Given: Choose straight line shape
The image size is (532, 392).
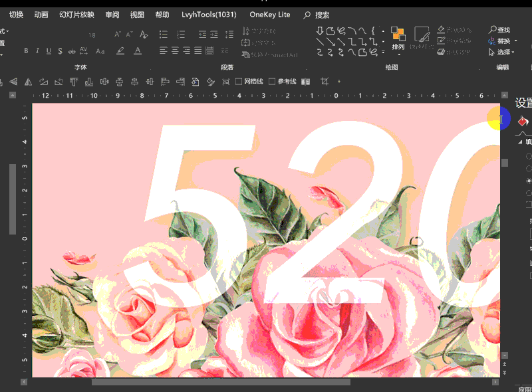Looking at the screenshot, I should (x=320, y=42).
